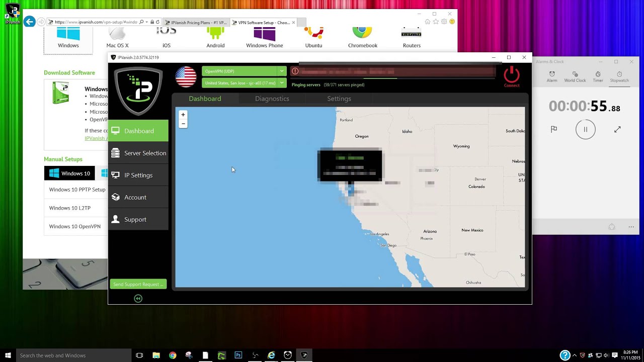This screenshot has height=362, width=644.
Task: Click the browser back arrow
Action: (30, 22)
